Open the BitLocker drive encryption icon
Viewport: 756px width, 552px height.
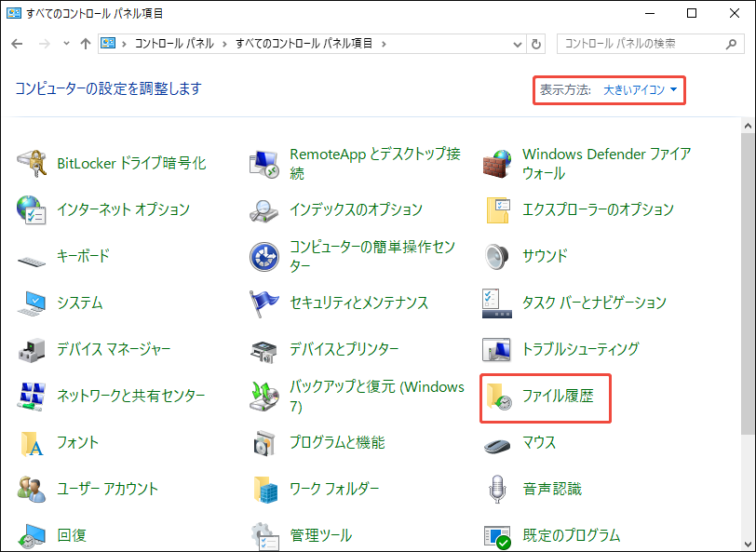32,164
